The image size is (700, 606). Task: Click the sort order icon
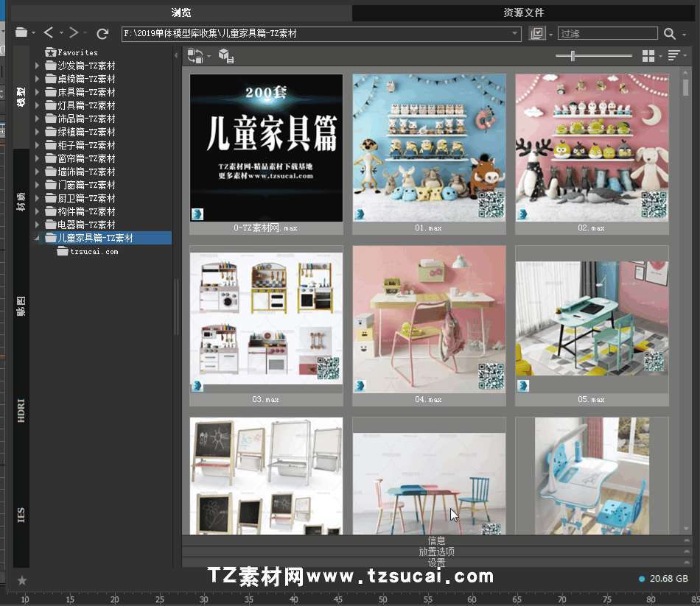(x=673, y=56)
